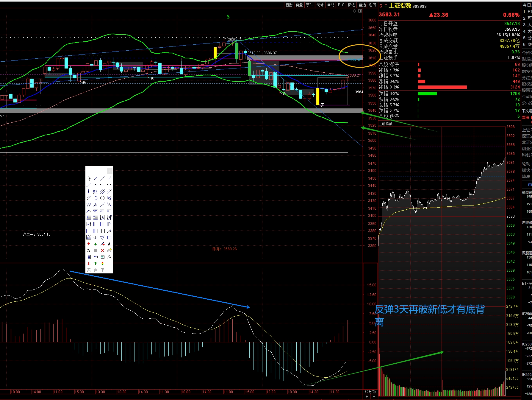Click the red 涨幅 0-3% bar
This screenshot has width=532, height=400.
[442, 87]
